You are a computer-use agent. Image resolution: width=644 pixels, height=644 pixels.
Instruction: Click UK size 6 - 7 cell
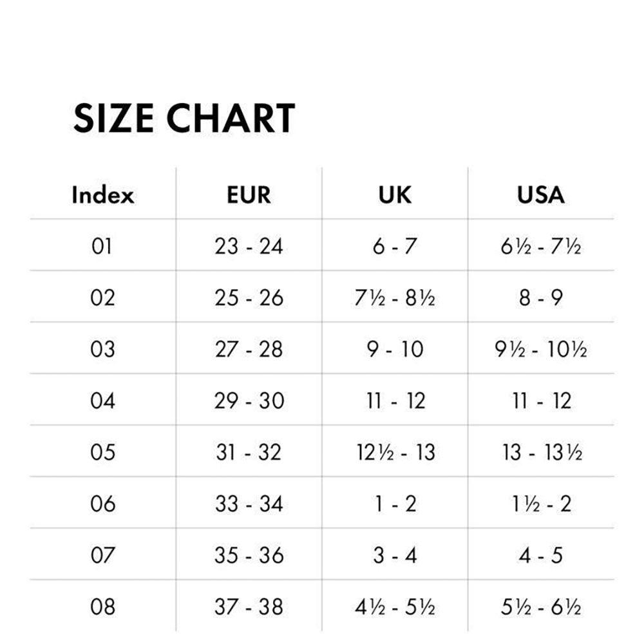tap(395, 246)
